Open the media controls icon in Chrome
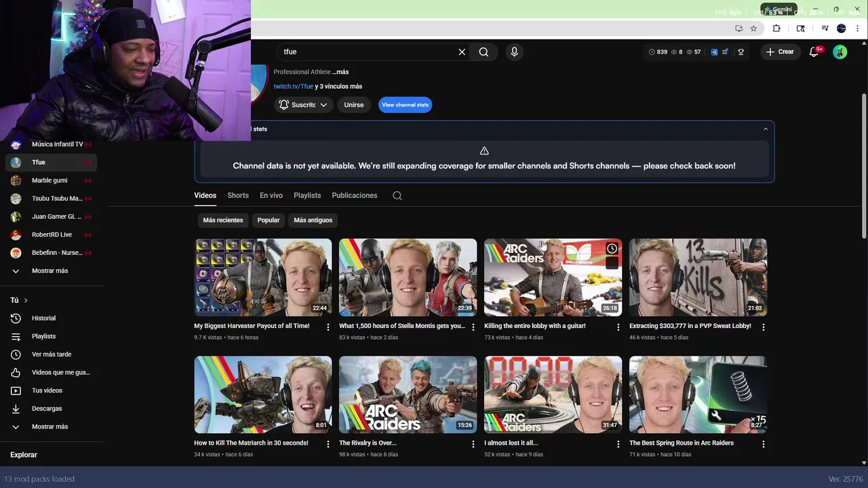The width and height of the screenshot is (868, 488). point(825,28)
